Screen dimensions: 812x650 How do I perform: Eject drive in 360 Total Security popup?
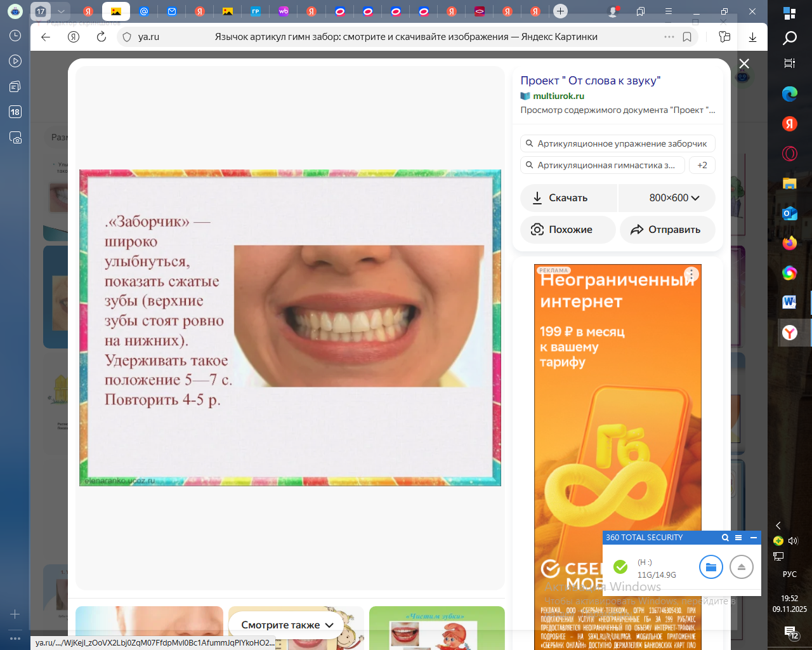coord(741,567)
